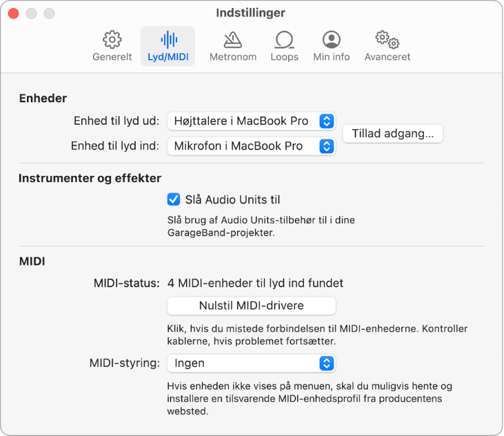
Task: Close the Indstillinger window with the red button
Action: click(13, 13)
